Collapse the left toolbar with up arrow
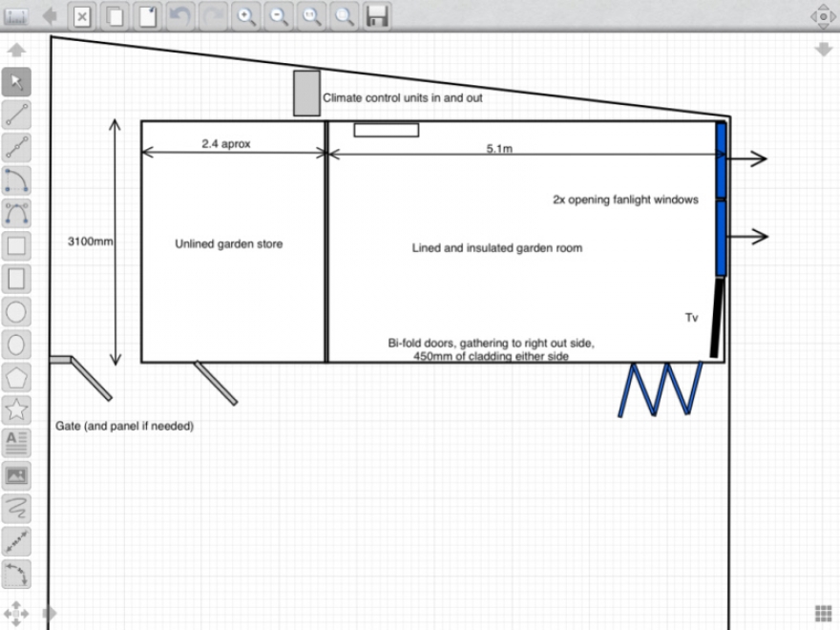This screenshot has height=630, width=840. [x=16, y=50]
